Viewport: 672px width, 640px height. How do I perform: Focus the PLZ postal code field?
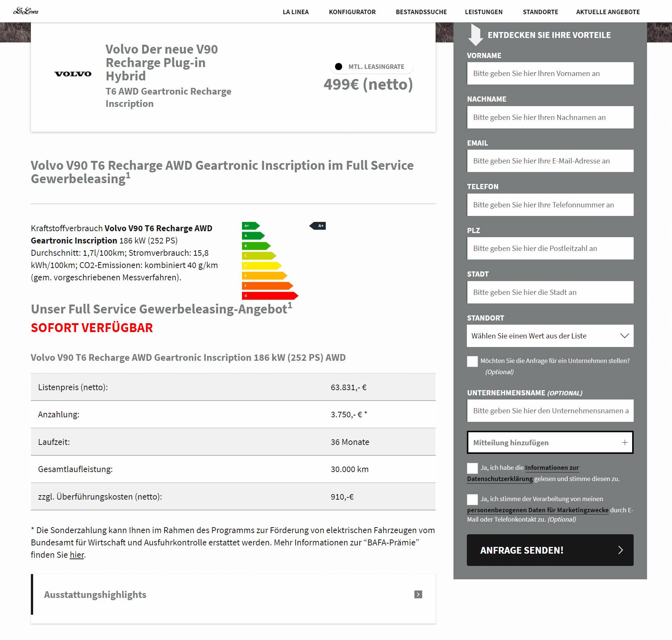550,248
